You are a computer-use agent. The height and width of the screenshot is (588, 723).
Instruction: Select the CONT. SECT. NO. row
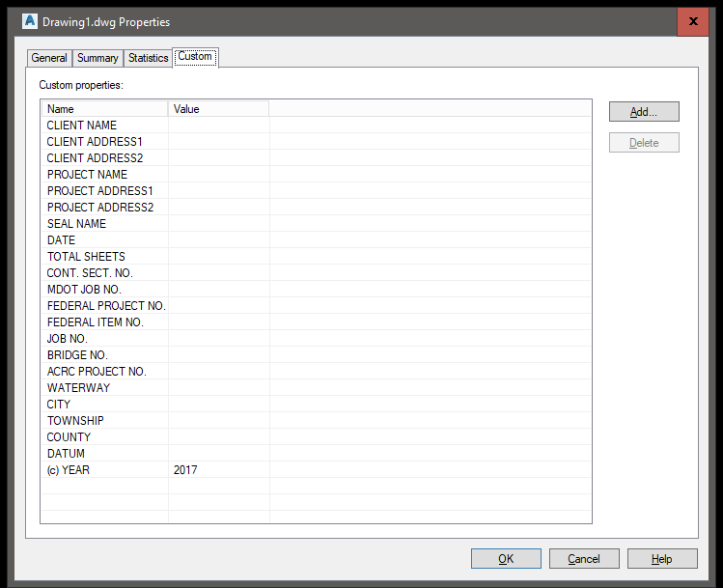(316, 273)
